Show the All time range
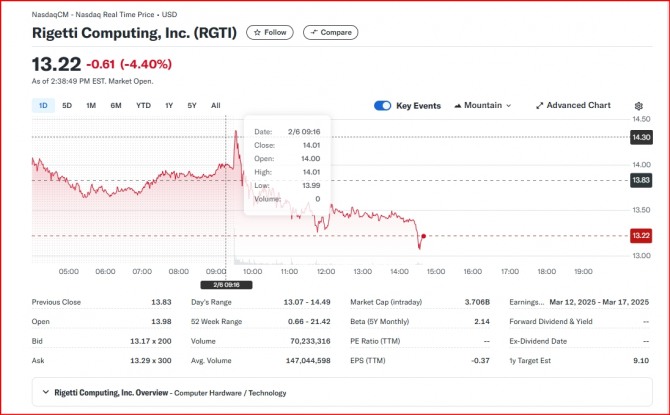 tap(216, 105)
